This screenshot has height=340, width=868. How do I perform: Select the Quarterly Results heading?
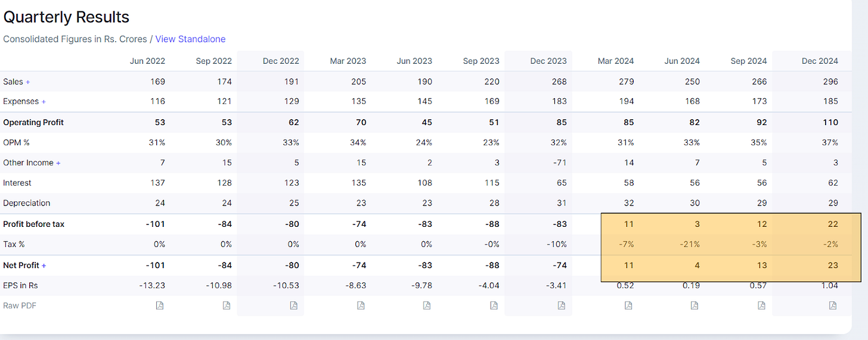pyautogui.click(x=66, y=17)
